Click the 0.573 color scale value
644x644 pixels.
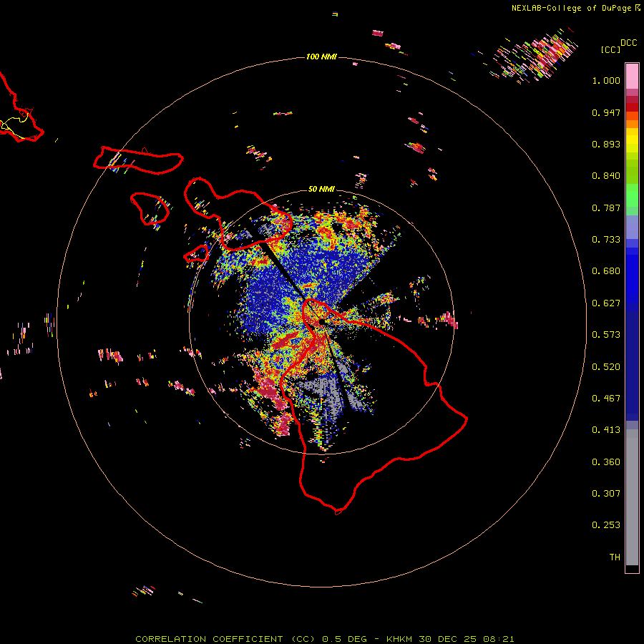606,335
